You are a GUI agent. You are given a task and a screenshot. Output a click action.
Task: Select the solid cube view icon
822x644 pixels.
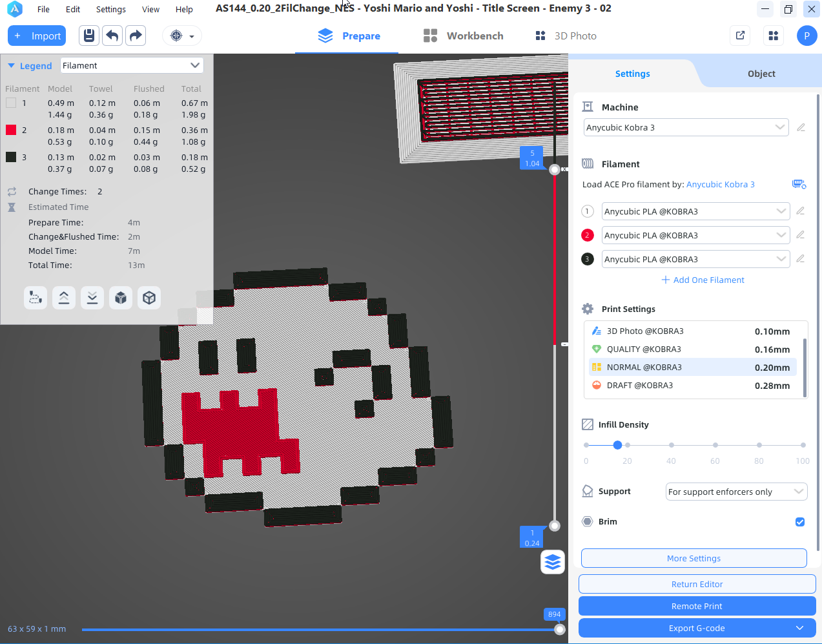121,298
